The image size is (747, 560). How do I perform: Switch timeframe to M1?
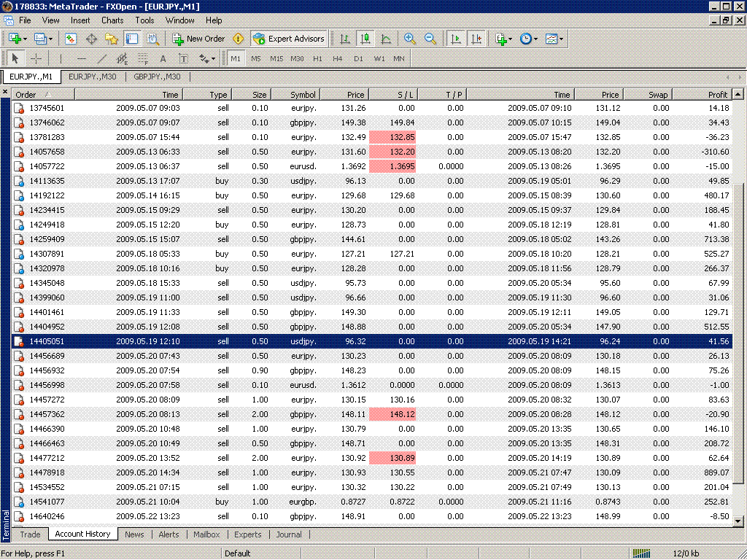point(236,58)
